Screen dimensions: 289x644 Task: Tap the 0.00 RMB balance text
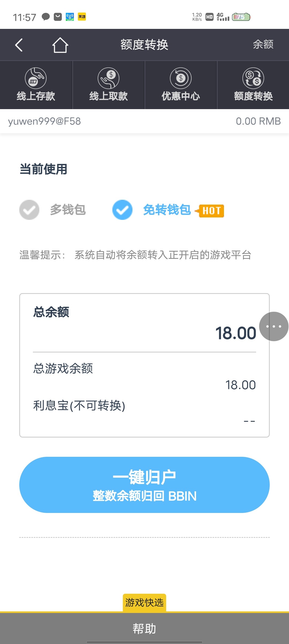click(x=258, y=121)
